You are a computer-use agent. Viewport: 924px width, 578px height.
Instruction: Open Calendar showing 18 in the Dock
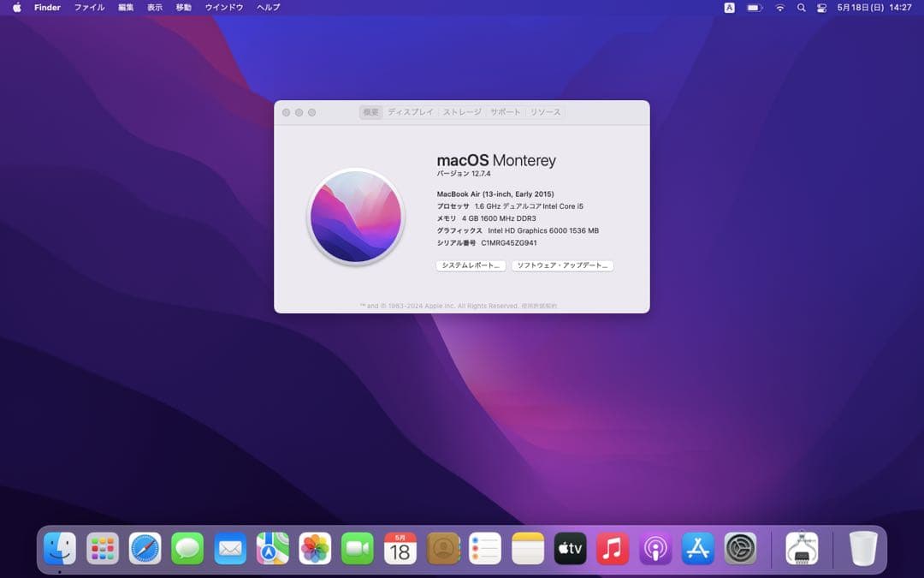pos(400,548)
